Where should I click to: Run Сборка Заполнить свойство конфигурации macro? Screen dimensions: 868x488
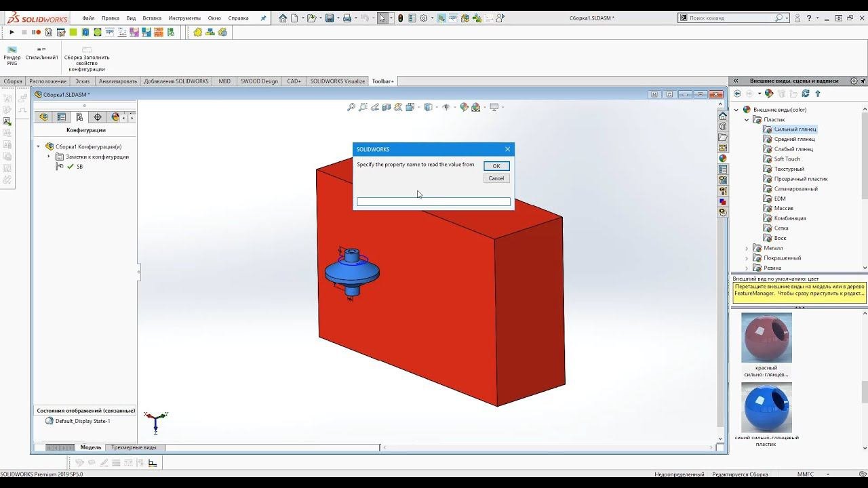[x=87, y=58]
